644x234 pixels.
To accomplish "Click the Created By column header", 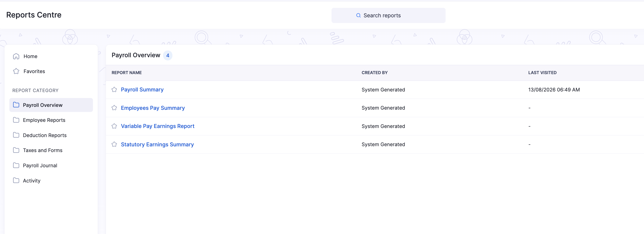I will (374, 72).
